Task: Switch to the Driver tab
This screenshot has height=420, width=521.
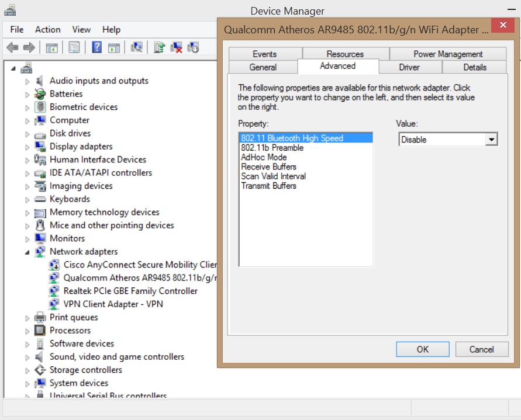Action: click(409, 67)
